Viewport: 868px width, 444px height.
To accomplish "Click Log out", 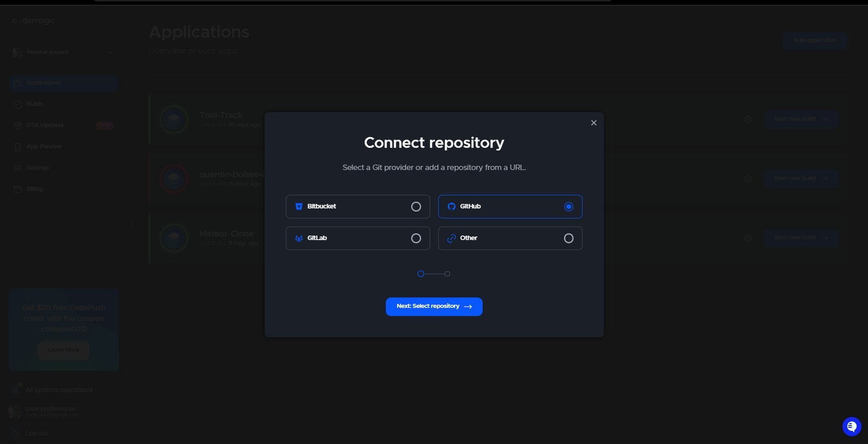I will tap(36, 433).
